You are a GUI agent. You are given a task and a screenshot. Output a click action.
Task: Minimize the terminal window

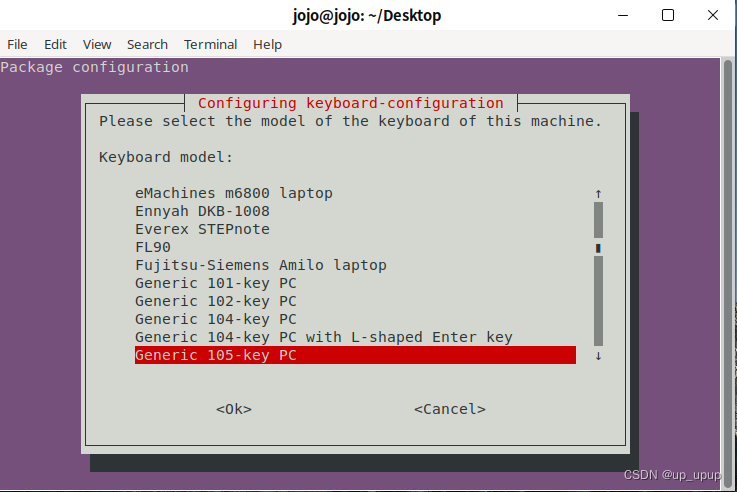(623, 16)
